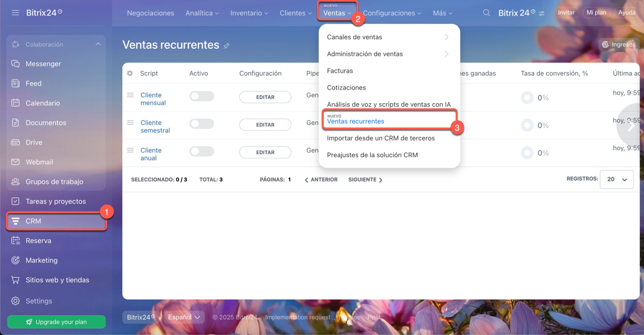Expand the Analítica dropdown
The width and height of the screenshot is (644, 335).
point(202,13)
